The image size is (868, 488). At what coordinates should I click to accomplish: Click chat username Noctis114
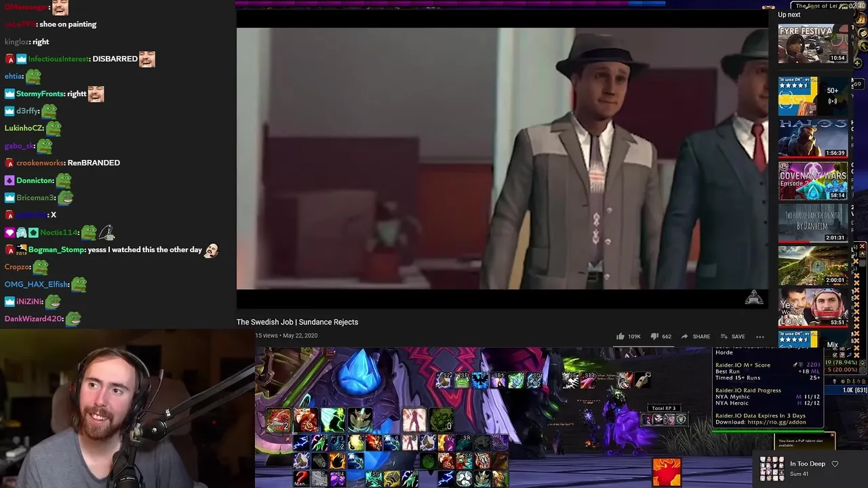59,232
